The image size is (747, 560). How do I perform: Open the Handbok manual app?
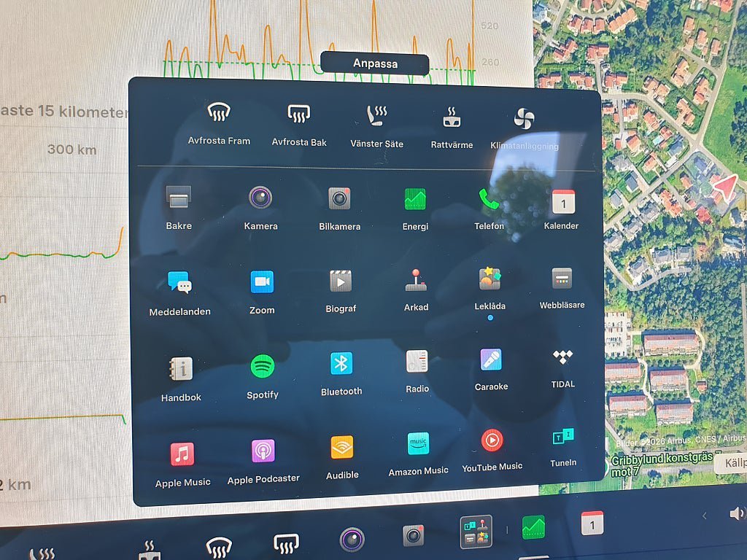tap(181, 369)
